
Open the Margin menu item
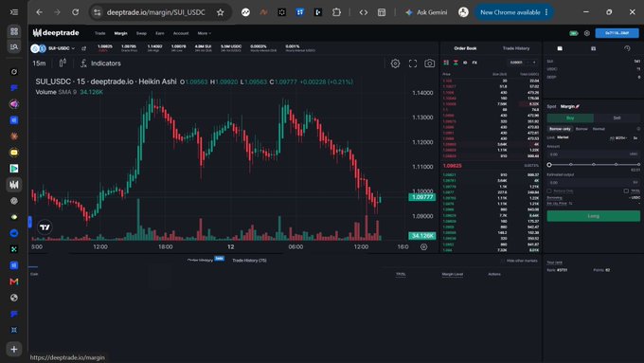tap(121, 33)
